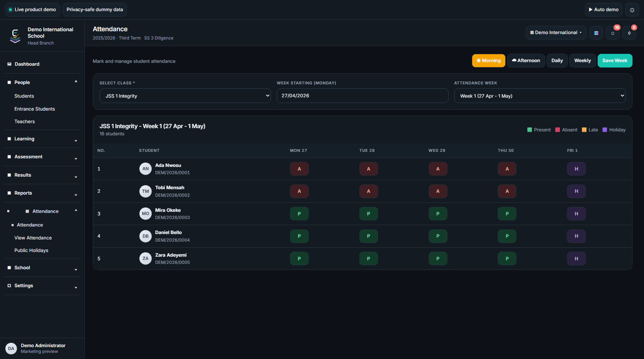Expand the Settings sidebar section

[42, 286]
